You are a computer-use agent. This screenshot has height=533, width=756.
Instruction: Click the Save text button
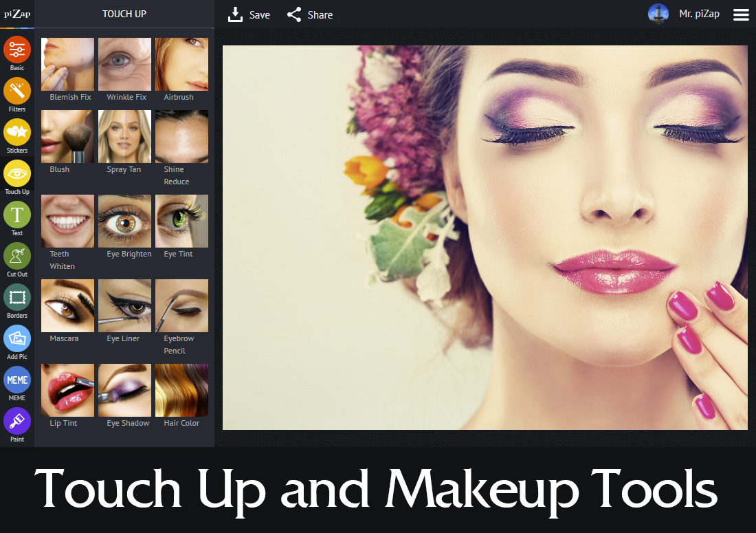coord(259,15)
